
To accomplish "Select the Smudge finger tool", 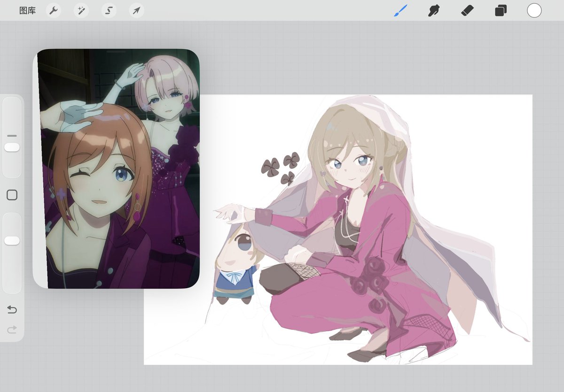I will click(x=434, y=10).
